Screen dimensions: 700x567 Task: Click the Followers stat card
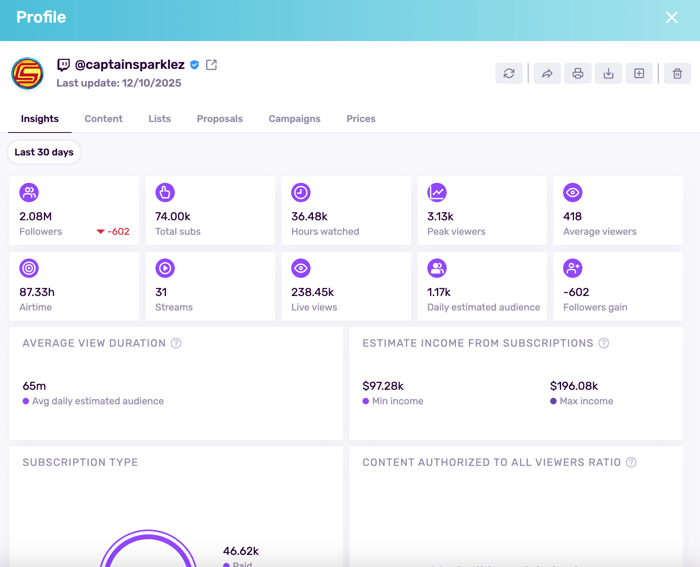tap(75, 211)
